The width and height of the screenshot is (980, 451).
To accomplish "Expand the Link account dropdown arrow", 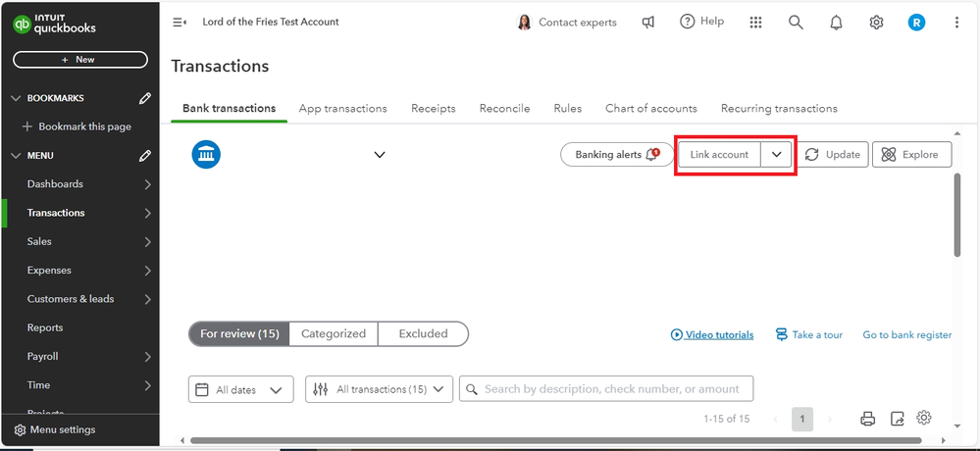I will tap(777, 155).
